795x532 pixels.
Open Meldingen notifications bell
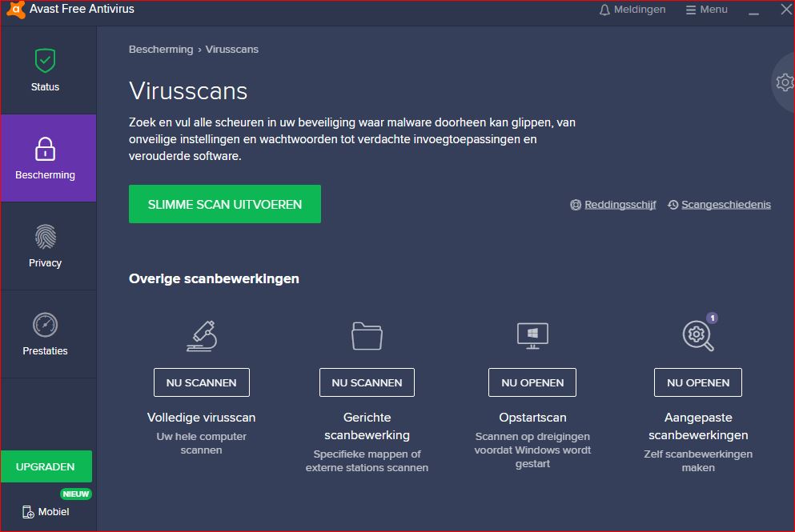pyautogui.click(x=632, y=10)
